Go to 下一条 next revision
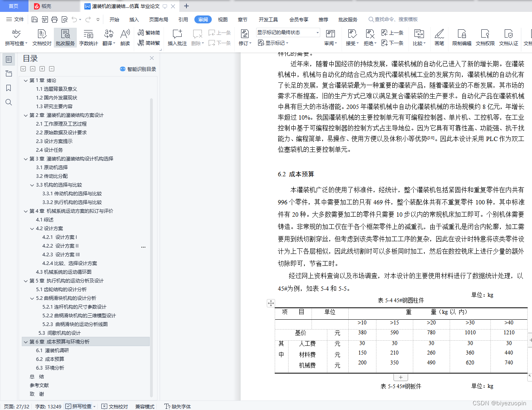The height and width of the screenshot is (410, 532). point(392,43)
